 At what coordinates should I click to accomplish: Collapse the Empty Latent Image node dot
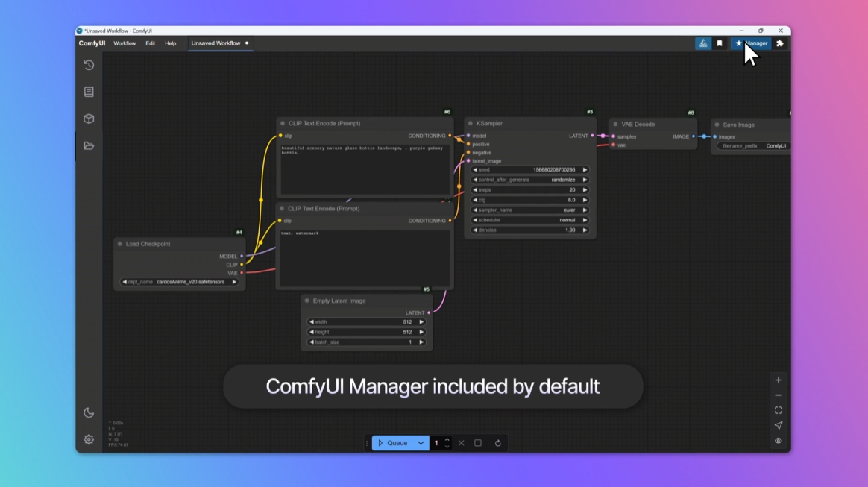point(306,301)
